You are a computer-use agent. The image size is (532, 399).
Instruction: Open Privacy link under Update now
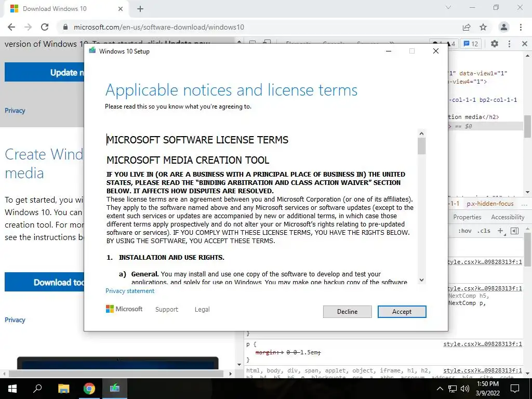pyautogui.click(x=15, y=111)
